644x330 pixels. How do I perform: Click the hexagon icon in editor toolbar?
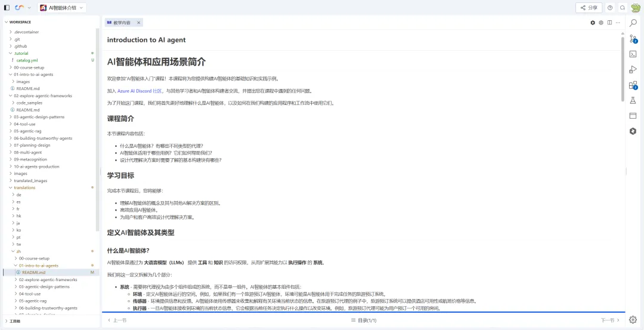tap(593, 23)
